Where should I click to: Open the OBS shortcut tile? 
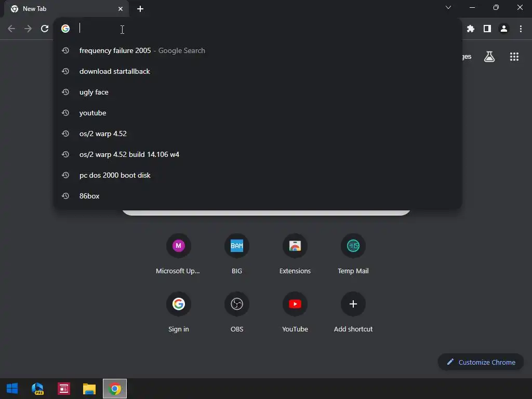point(237,312)
